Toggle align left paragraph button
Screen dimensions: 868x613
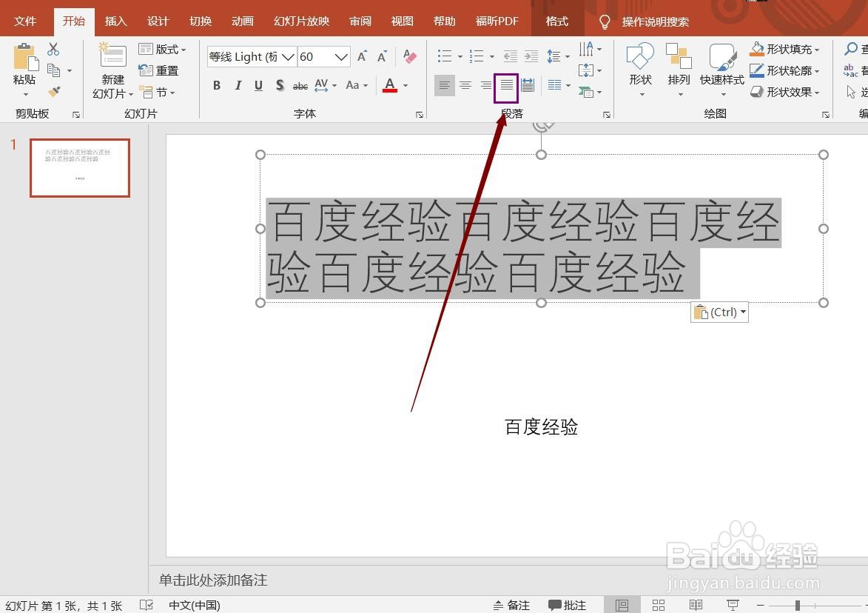(x=445, y=85)
